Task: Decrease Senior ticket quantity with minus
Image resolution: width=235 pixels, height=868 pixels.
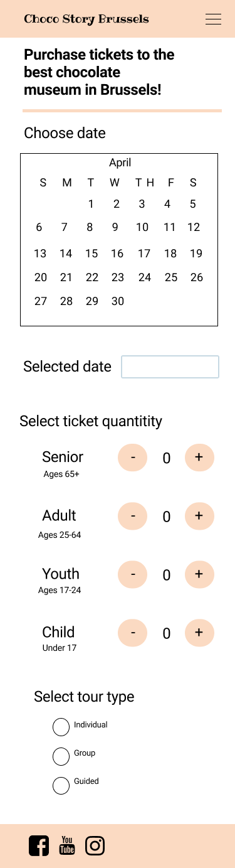Action: coord(133,457)
